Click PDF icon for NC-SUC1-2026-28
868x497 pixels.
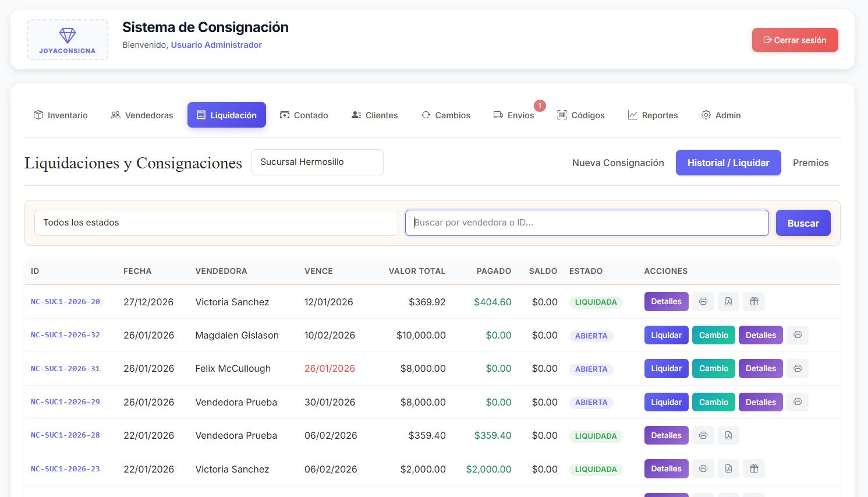coord(728,435)
